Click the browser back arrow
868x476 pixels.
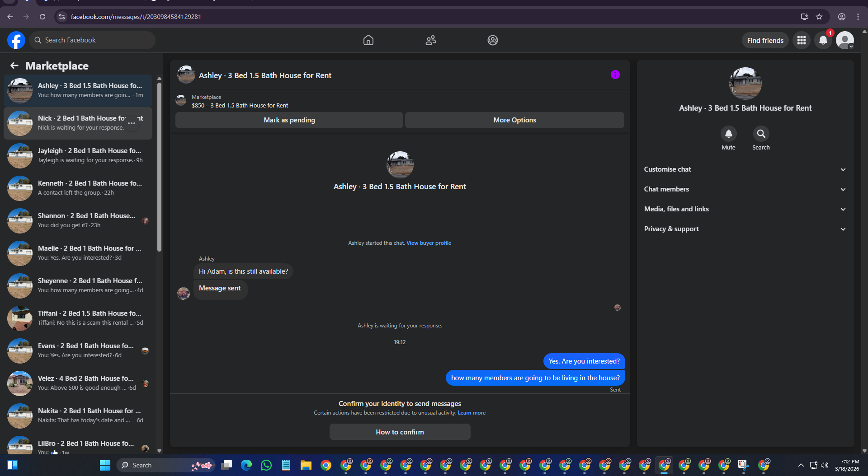(x=10, y=17)
